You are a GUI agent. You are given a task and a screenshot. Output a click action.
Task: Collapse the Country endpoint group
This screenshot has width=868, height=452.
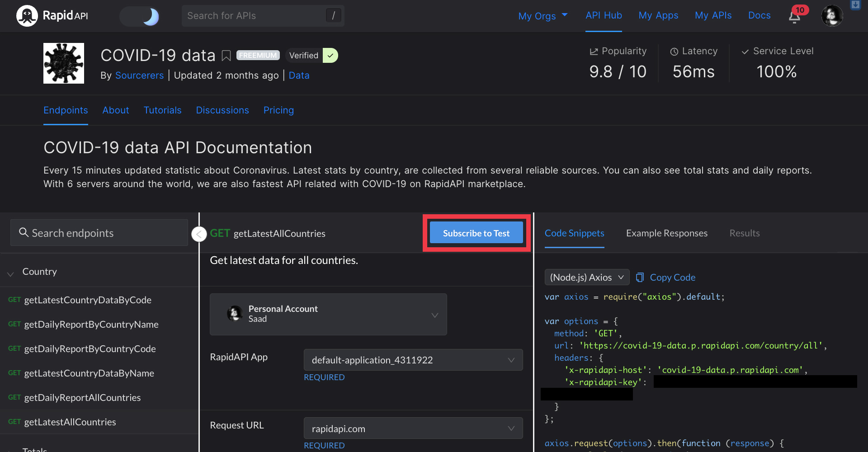10,274
